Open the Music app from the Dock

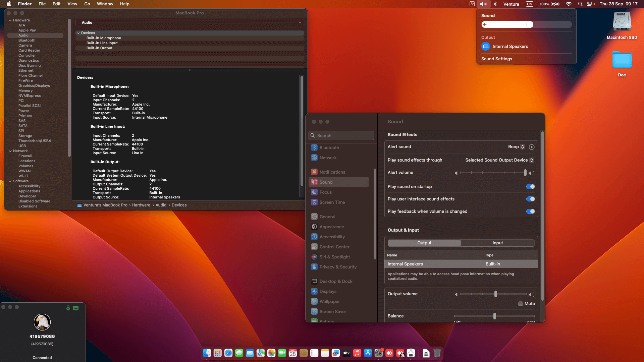(x=357, y=353)
